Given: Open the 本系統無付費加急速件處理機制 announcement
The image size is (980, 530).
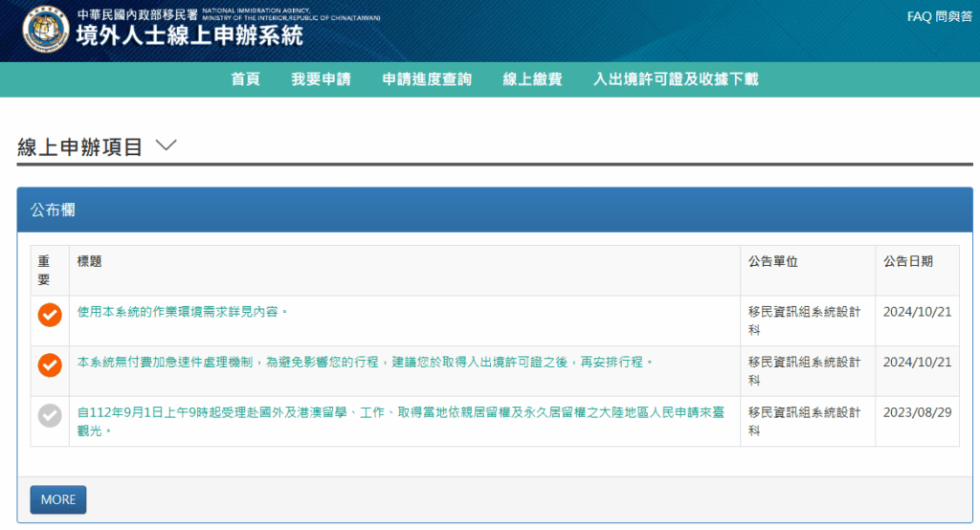Looking at the screenshot, I should tap(367, 363).
